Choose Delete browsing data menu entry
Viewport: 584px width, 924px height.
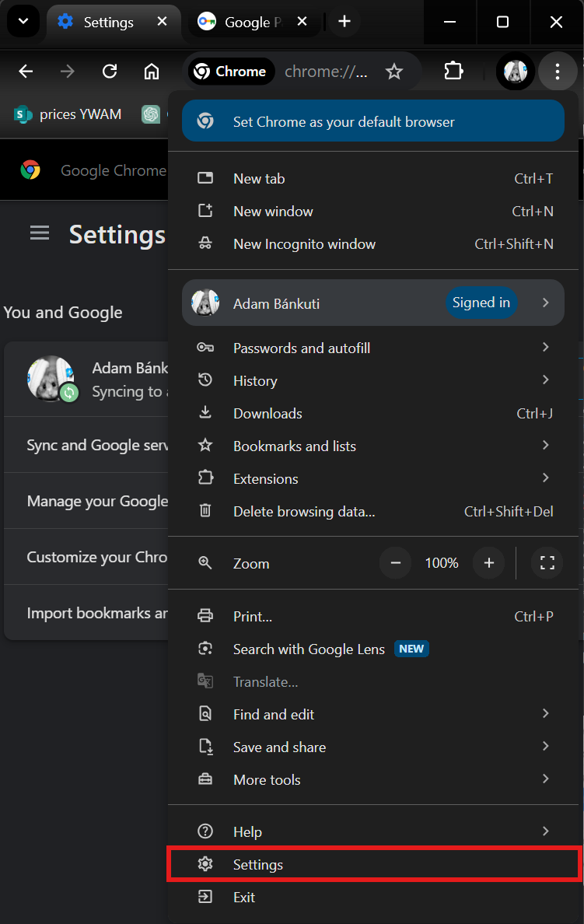point(304,511)
